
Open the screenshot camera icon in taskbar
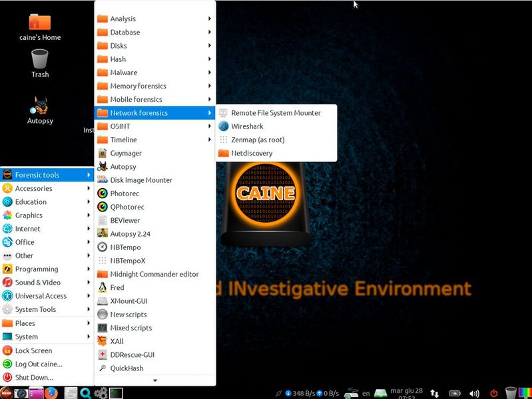coord(21,393)
